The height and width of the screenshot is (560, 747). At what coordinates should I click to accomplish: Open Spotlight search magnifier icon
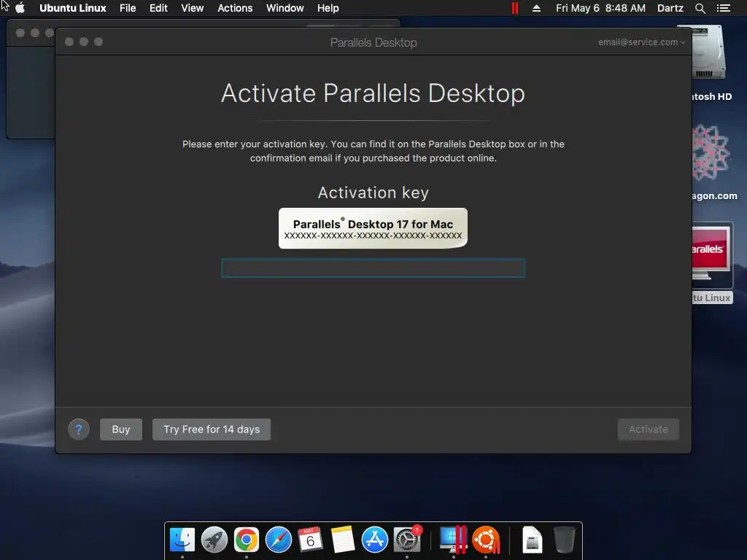[700, 8]
